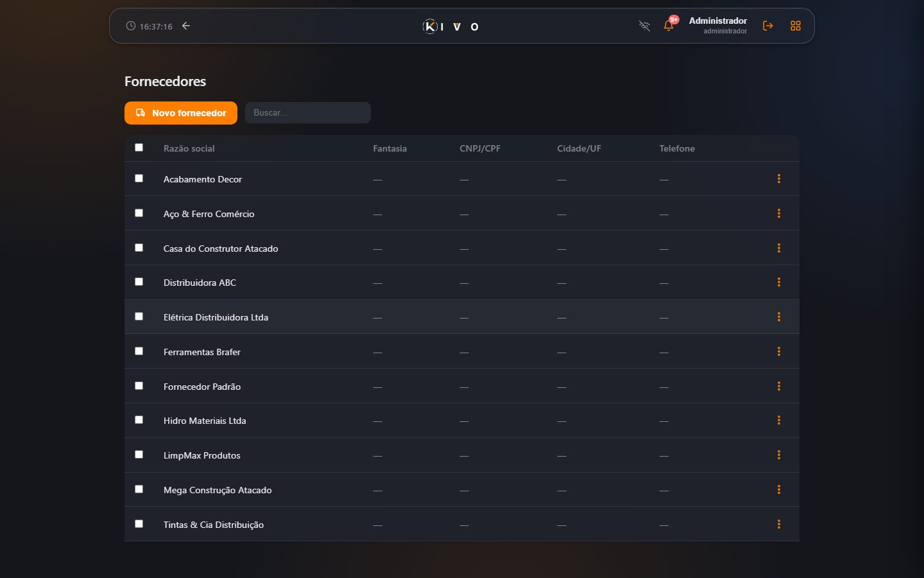Focus the Buscar search field
Image resolution: width=924 pixels, height=578 pixels.
click(x=308, y=113)
